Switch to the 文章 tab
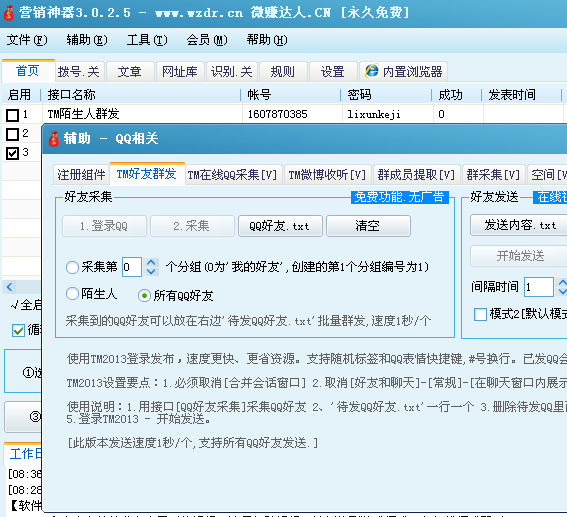This screenshot has width=567, height=517. click(130, 71)
